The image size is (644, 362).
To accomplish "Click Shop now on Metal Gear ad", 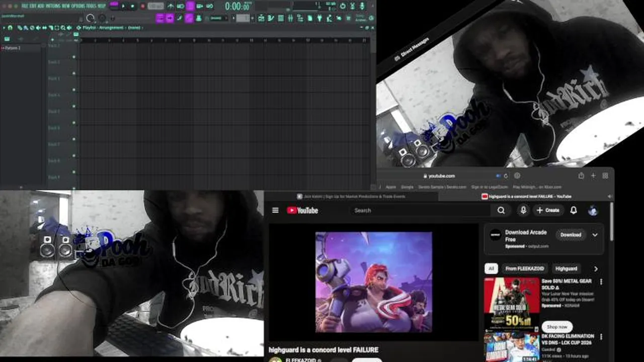I will [557, 327].
